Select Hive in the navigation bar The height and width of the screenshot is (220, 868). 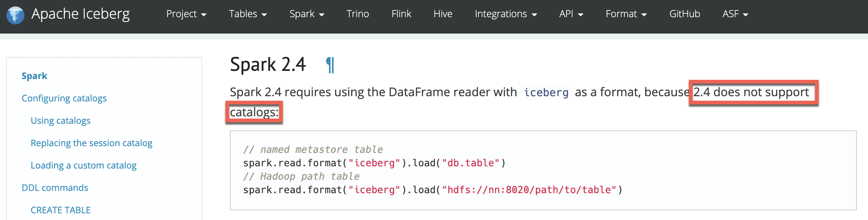pos(443,14)
